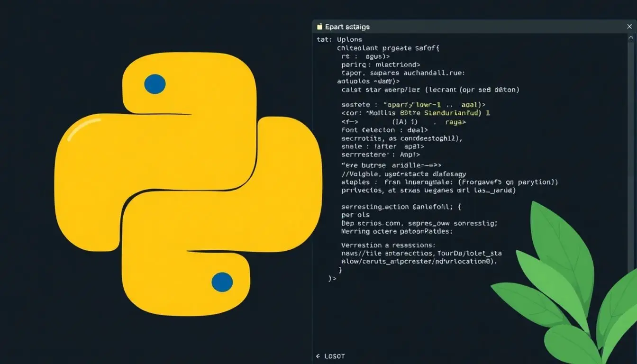Click the file icon beside 'Epart sctaigs'
637x364 pixels.
coord(320,27)
